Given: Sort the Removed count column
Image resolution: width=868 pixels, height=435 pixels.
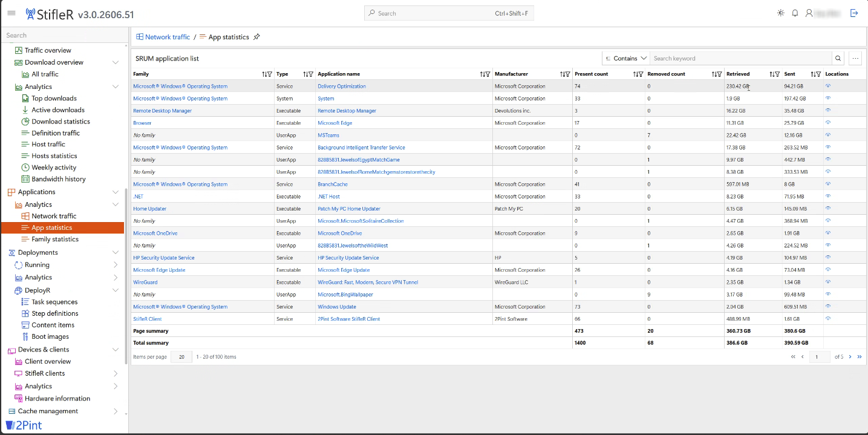Looking at the screenshot, I should [714, 74].
